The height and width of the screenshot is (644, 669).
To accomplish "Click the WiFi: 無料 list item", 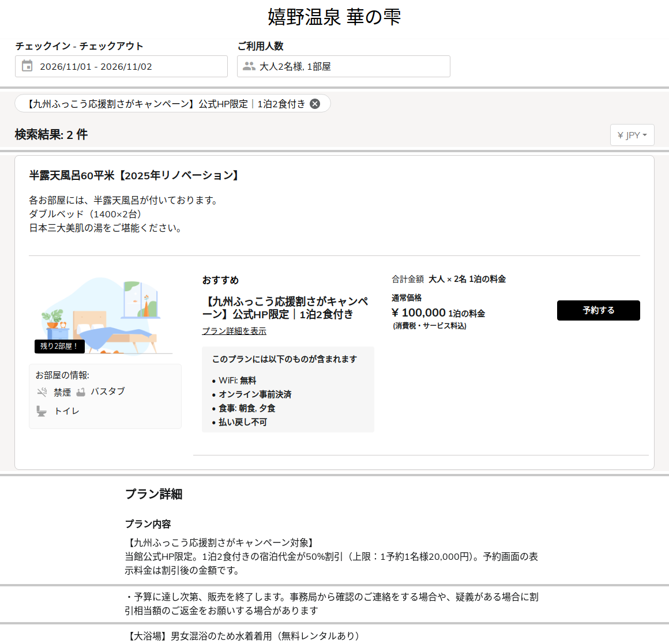I will pos(237,381).
